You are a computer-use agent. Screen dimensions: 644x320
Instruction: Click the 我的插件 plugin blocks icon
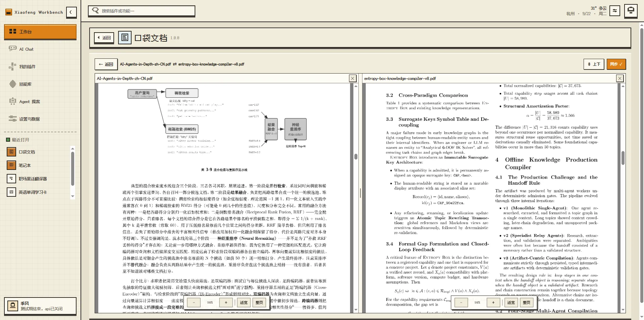coord(12,66)
